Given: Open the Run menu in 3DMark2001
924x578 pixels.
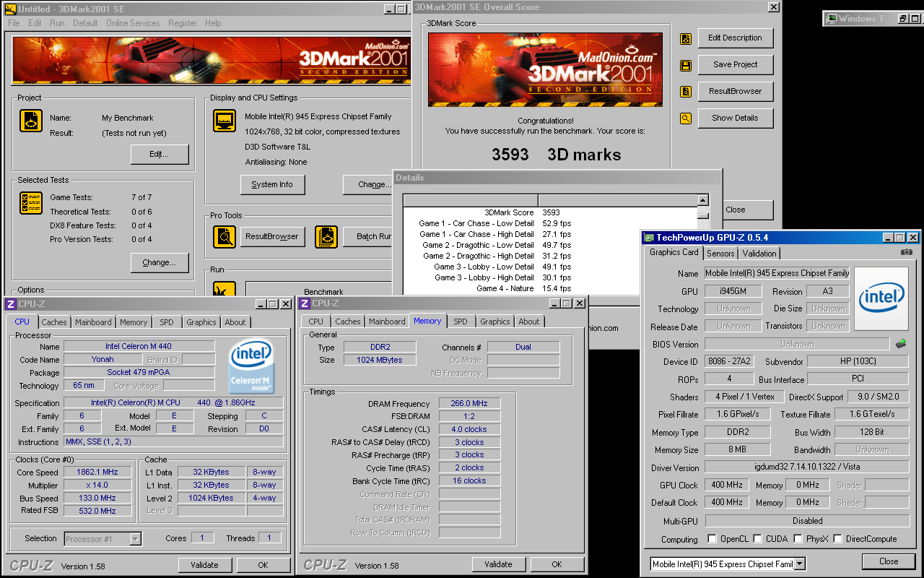Looking at the screenshot, I should coord(57,23).
